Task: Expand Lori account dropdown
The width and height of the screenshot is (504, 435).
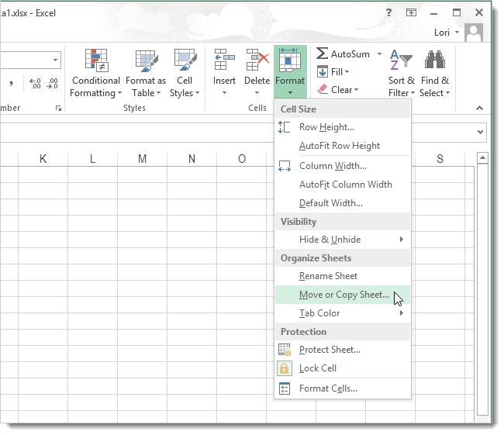Action: (x=457, y=33)
